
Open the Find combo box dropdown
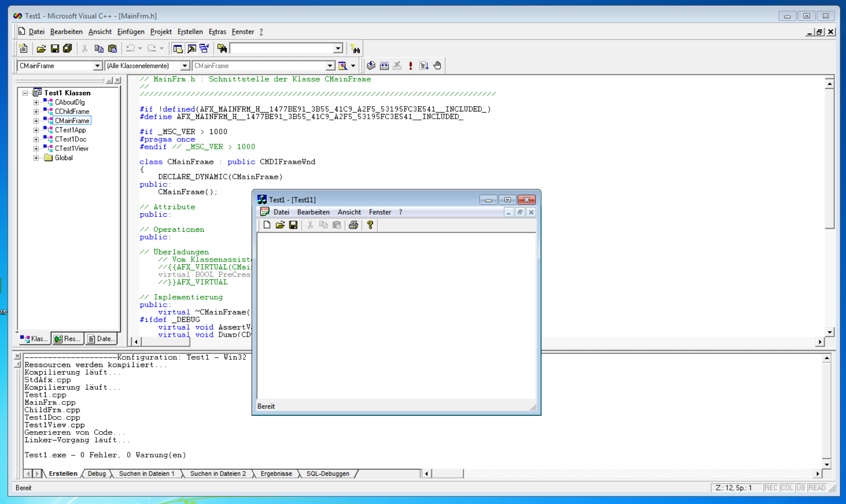(x=338, y=49)
